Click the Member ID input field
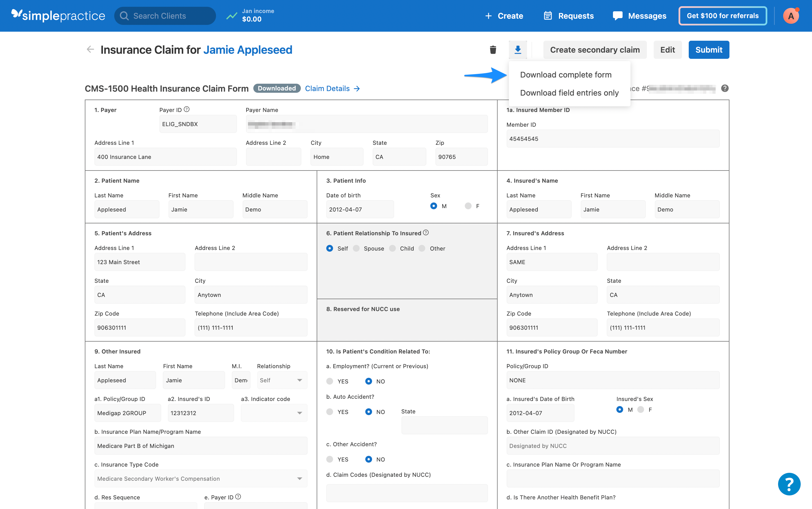The width and height of the screenshot is (812, 509). pyautogui.click(x=612, y=138)
